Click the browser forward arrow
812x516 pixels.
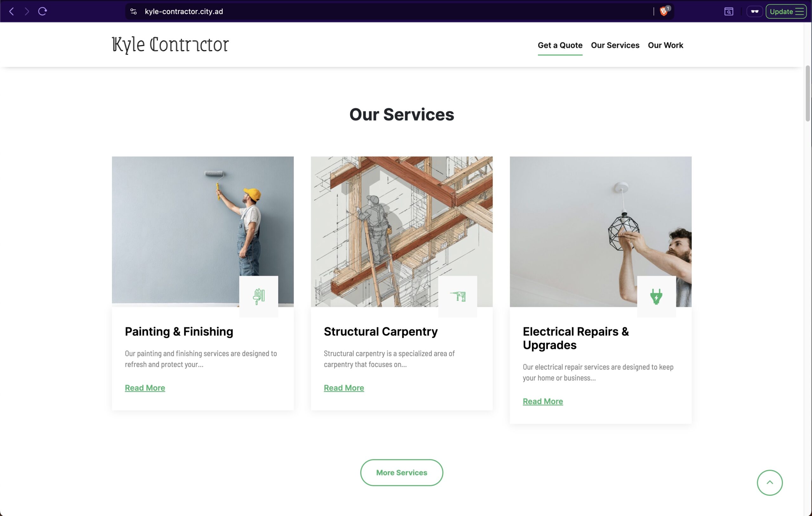tap(27, 11)
